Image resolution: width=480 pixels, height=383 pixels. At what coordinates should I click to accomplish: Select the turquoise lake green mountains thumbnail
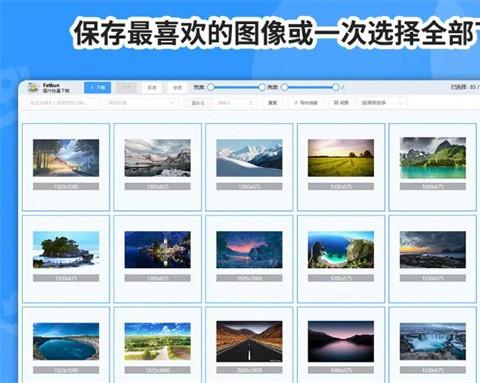point(433,158)
